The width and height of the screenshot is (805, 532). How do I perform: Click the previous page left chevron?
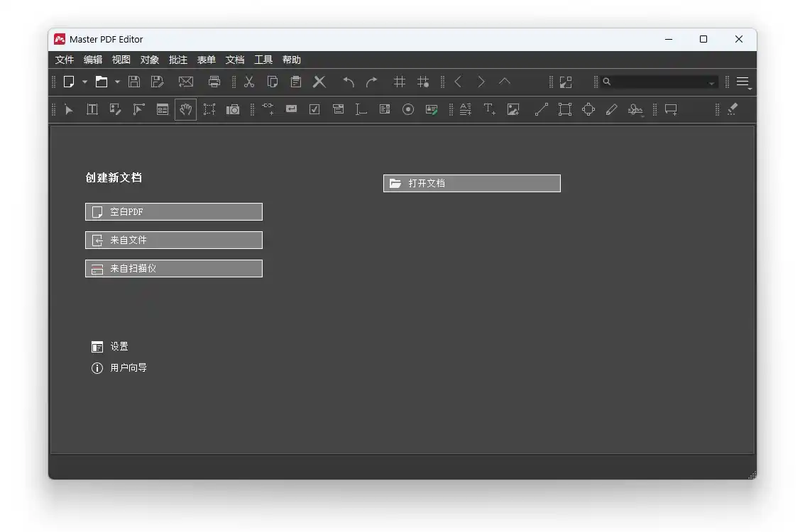tap(458, 82)
